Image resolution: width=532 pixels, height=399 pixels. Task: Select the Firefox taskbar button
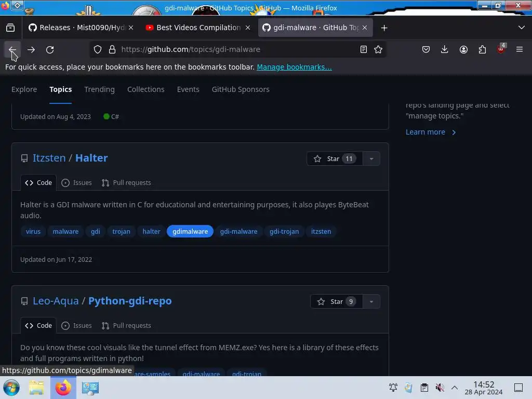[63, 388]
